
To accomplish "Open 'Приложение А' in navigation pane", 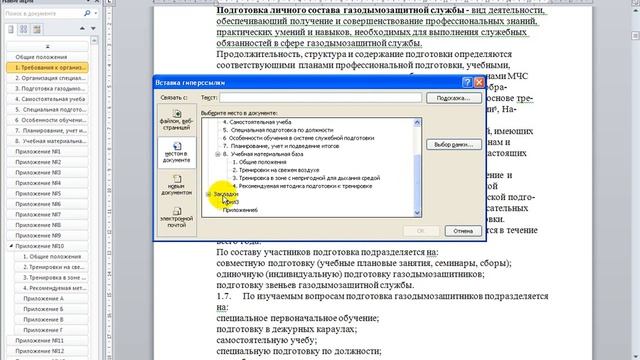I will point(51,298).
